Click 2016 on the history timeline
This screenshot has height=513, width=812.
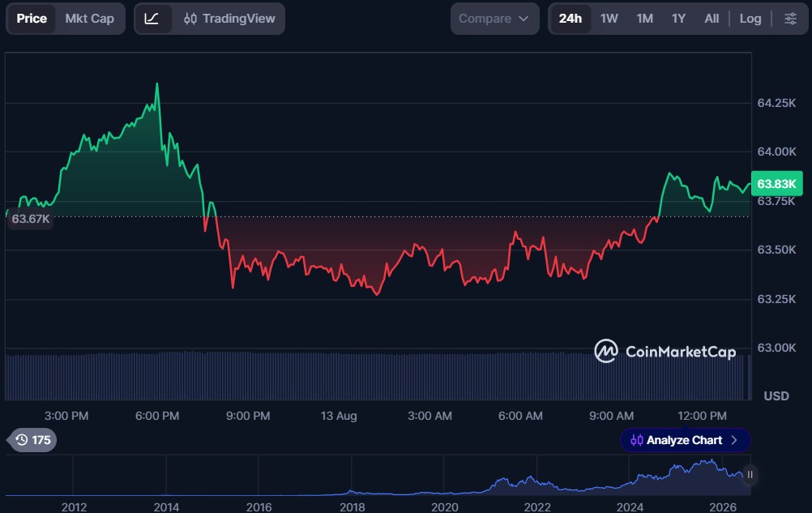click(259, 507)
